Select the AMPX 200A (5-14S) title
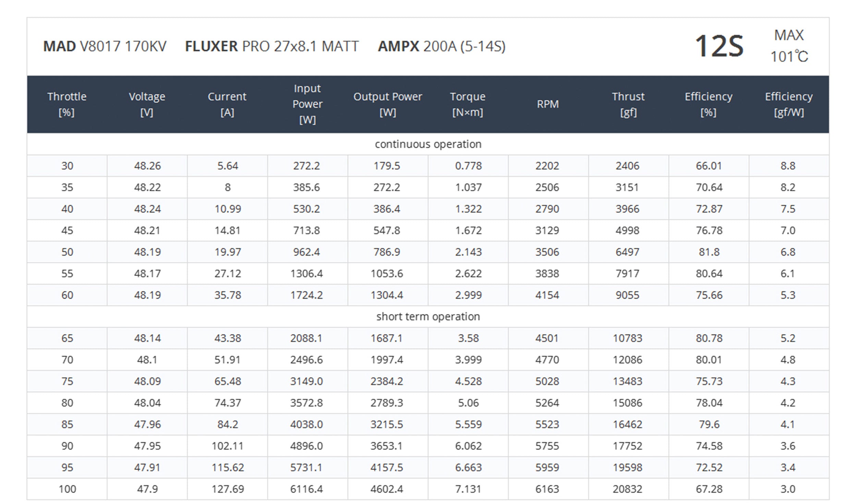 [x=442, y=46]
